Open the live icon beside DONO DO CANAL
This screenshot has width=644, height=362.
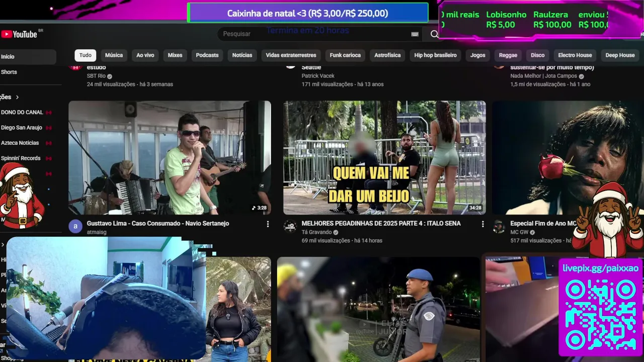click(x=49, y=113)
